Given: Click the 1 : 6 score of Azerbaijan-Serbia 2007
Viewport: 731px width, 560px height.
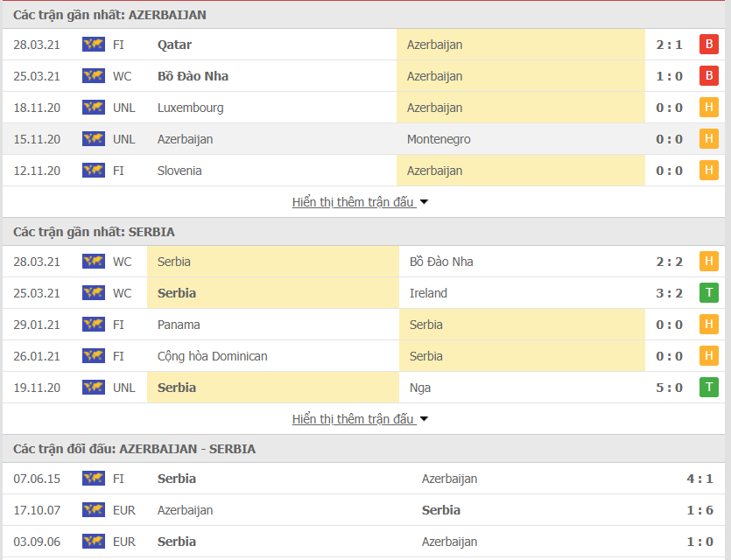Looking at the screenshot, I should pos(700,510).
